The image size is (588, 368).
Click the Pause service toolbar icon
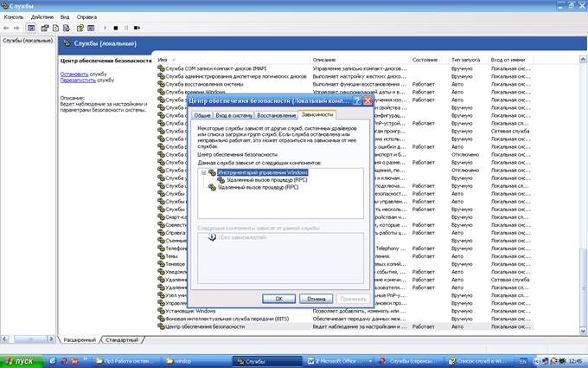tap(126, 29)
